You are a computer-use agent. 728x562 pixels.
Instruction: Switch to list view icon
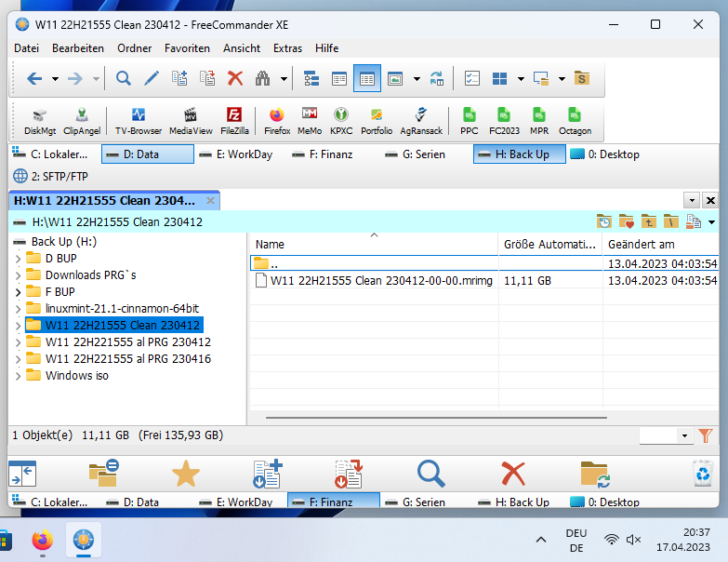[x=339, y=78]
